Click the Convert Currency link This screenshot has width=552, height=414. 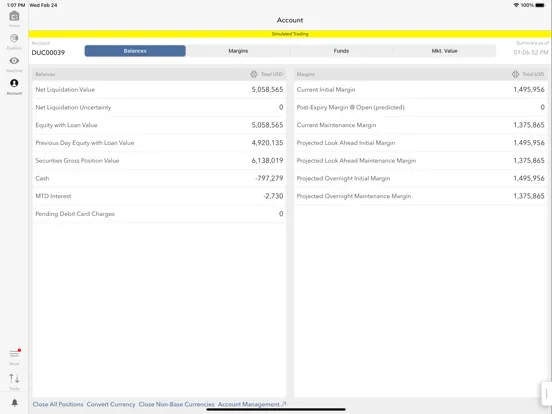pos(111,404)
